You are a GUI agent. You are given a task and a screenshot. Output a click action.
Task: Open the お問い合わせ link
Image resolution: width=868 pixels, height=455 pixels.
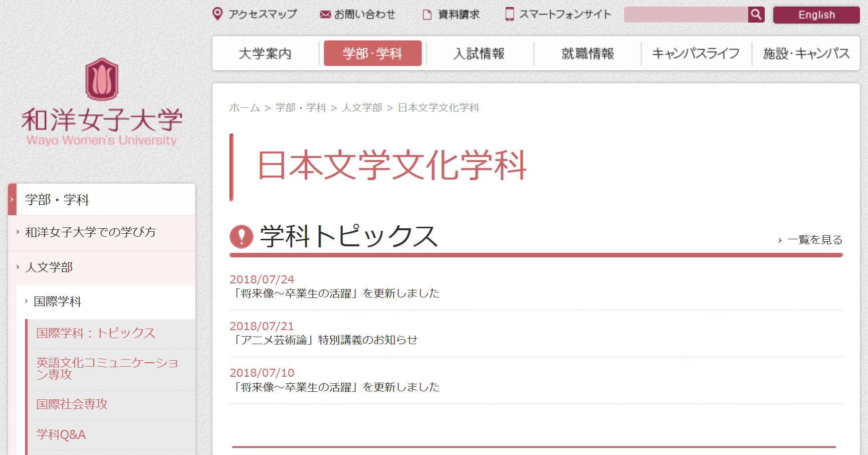coord(365,15)
